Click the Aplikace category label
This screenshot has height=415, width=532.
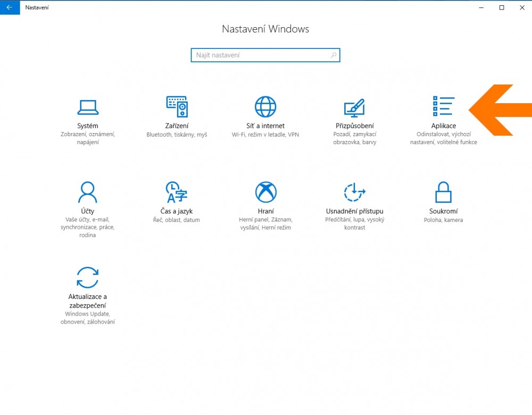click(443, 126)
